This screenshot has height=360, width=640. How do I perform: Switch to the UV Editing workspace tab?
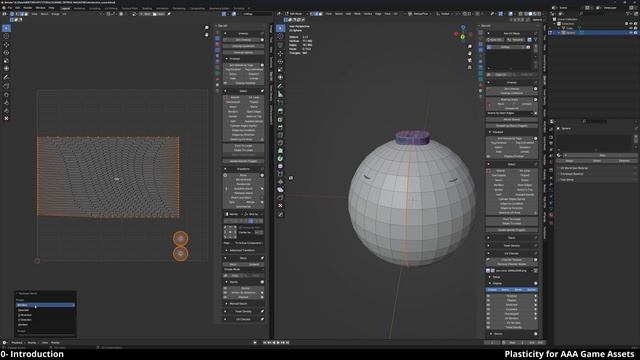click(111, 8)
